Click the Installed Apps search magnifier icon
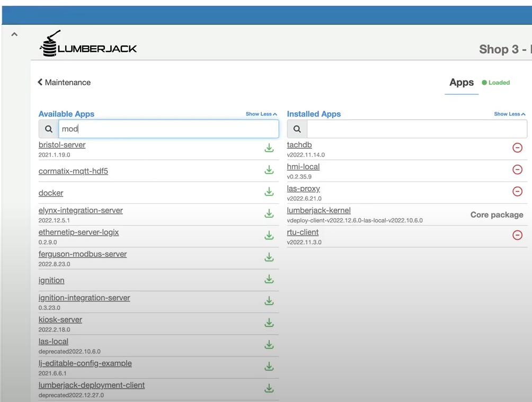The image size is (532, 402). (297, 129)
